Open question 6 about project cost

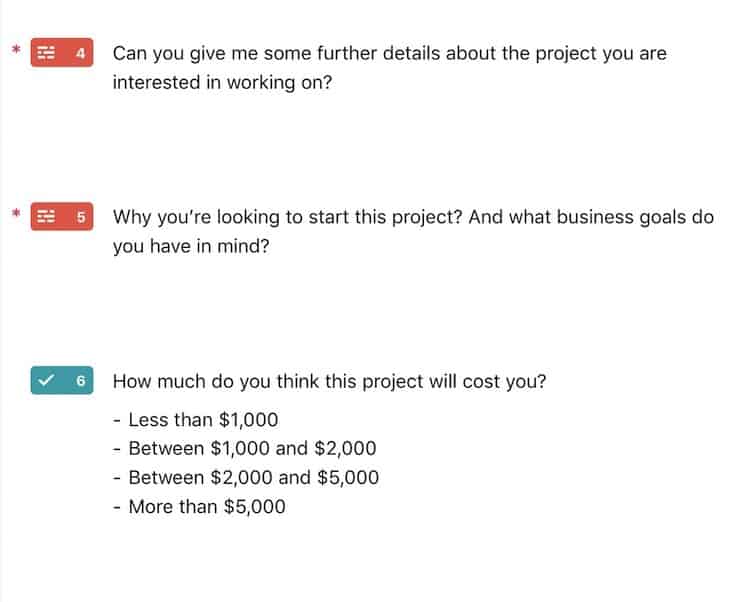[x=329, y=382]
